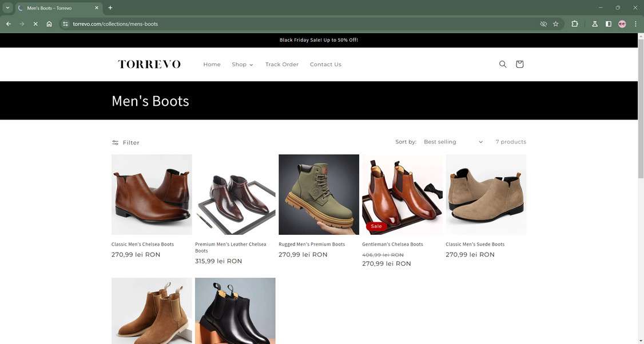The height and width of the screenshot is (344, 644).
Task: Open the shopping cart
Action: pos(519,64)
